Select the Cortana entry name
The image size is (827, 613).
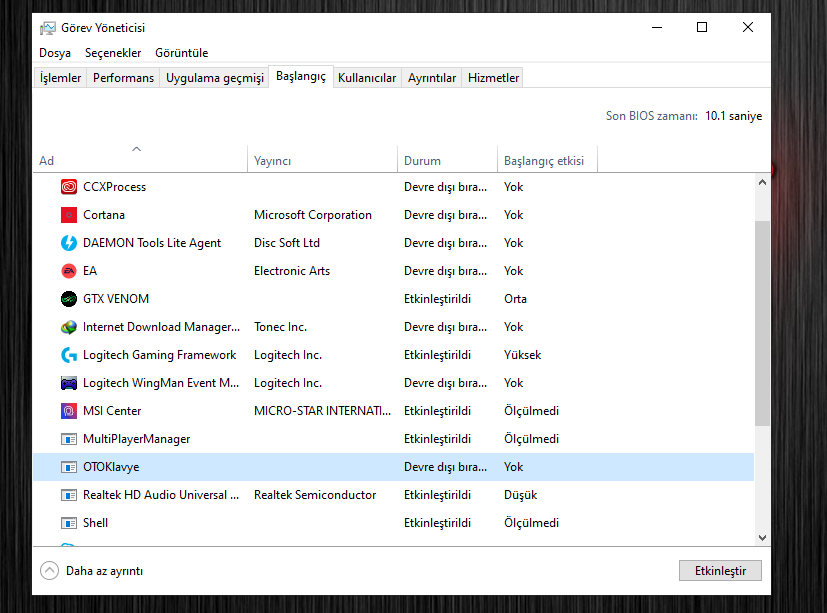[x=104, y=215]
